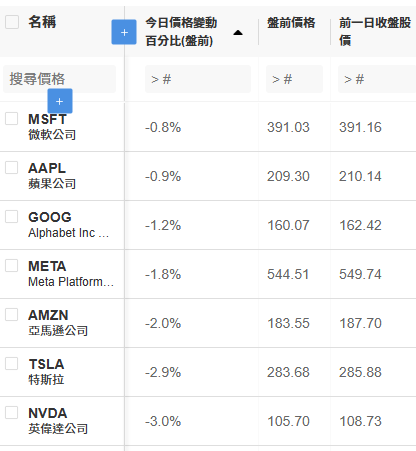Click the filter field under 今日價格變動百分比
The height and width of the screenshot is (451, 416).
click(198, 79)
